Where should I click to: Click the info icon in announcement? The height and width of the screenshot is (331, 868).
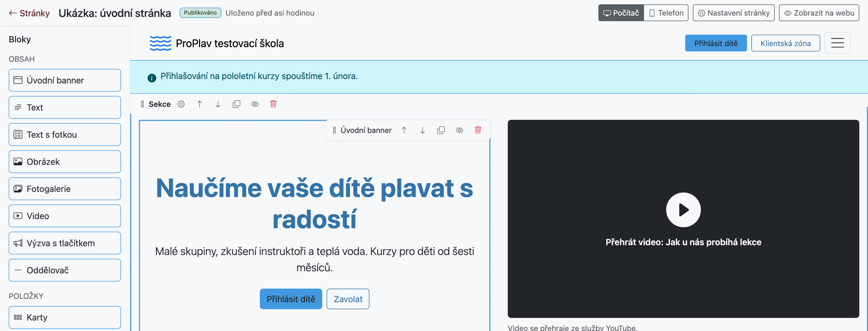pos(152,78)
